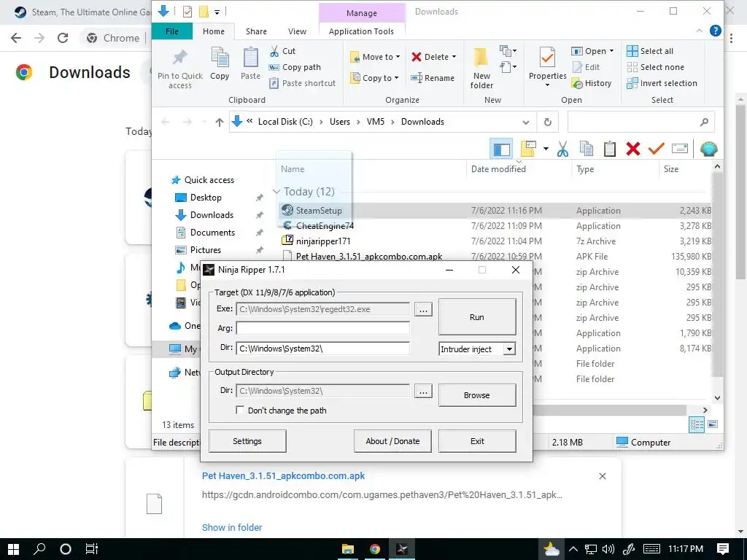
Task: Switch to the View ribbon tab
Action: 298,31
